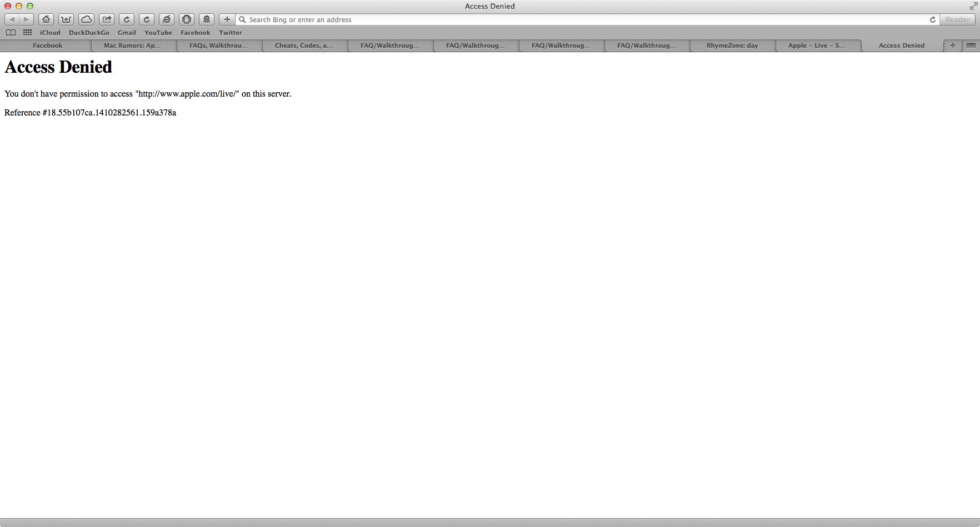Click the Home toolbar icon
The image size is (980, 527).
click(46, 19)
